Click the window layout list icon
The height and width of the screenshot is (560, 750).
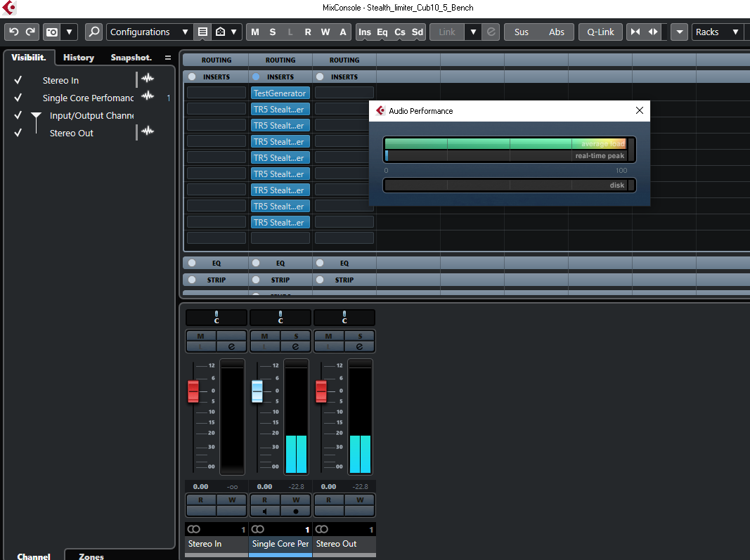tap(203, 32)
